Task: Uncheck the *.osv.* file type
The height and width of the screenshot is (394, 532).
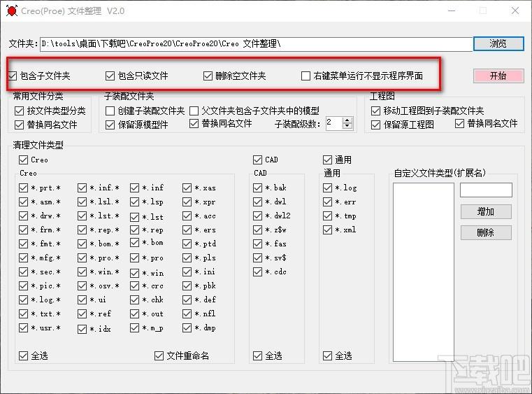Action: coord(82,286)
